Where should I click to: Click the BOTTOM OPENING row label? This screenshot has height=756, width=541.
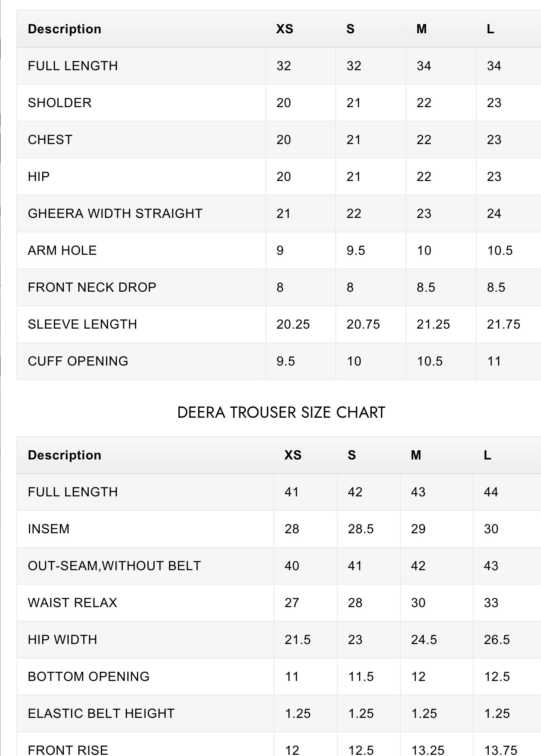[88, 677]
